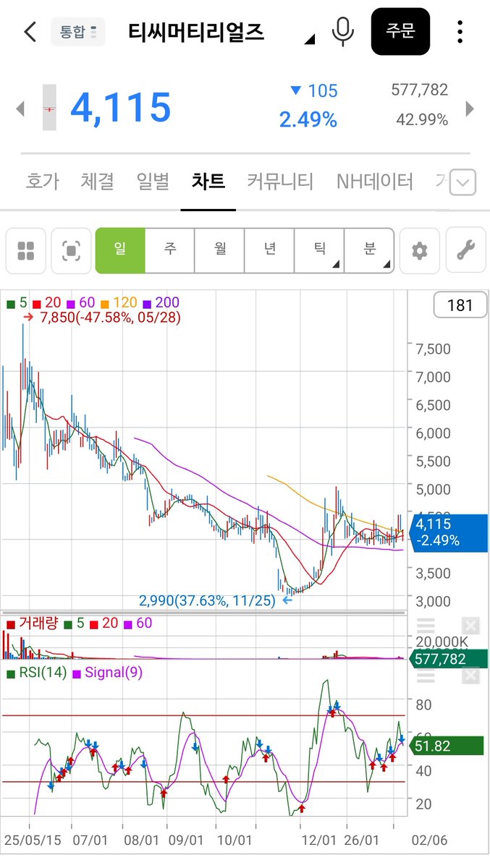
Task: Open the 커뮤니티 tab
Action: [x=280, y=181]
